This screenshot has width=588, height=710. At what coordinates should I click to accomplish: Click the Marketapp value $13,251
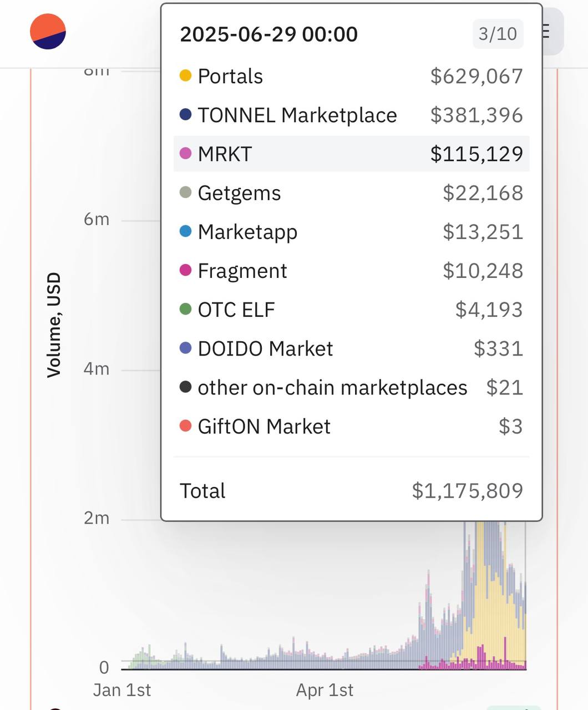[x=483, y=232]
